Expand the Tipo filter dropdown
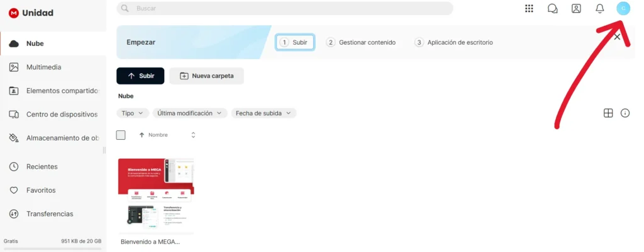Image resolution: width=644 pixels, height=252 pixels. coord(133,113)
